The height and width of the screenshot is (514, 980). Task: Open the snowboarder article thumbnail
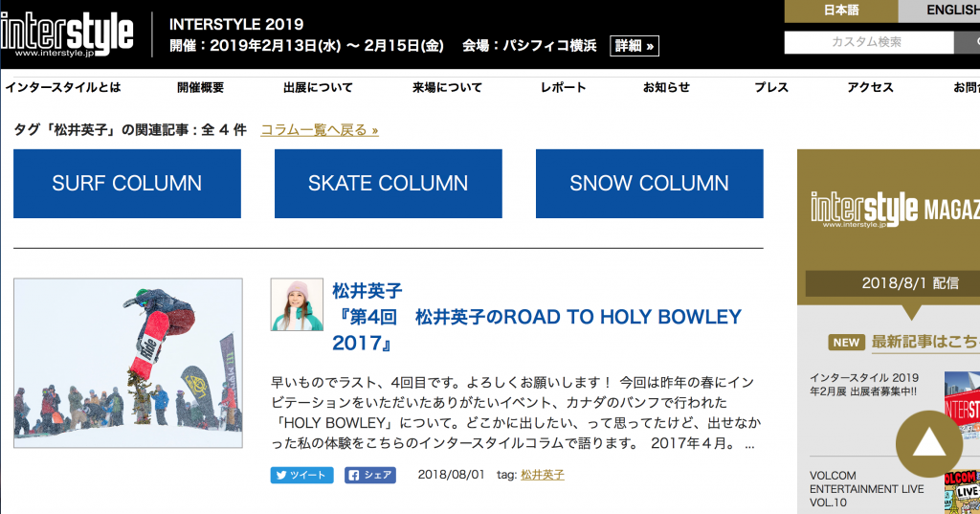[x=128, y=363]
